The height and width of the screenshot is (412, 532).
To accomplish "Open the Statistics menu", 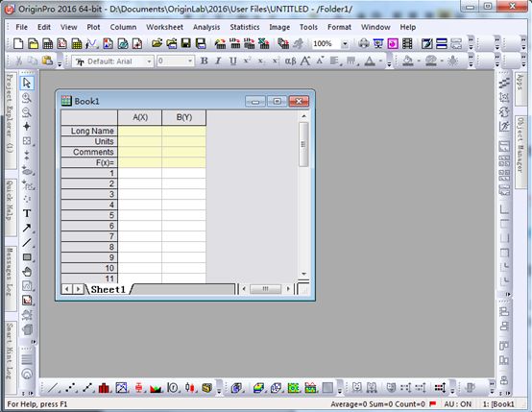I will click(245, 27).
